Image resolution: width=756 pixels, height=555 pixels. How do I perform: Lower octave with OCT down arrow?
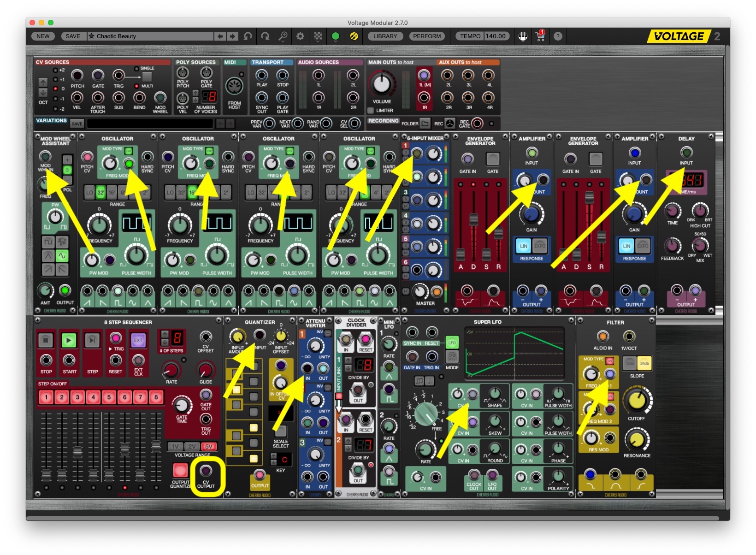coord(43,93)
